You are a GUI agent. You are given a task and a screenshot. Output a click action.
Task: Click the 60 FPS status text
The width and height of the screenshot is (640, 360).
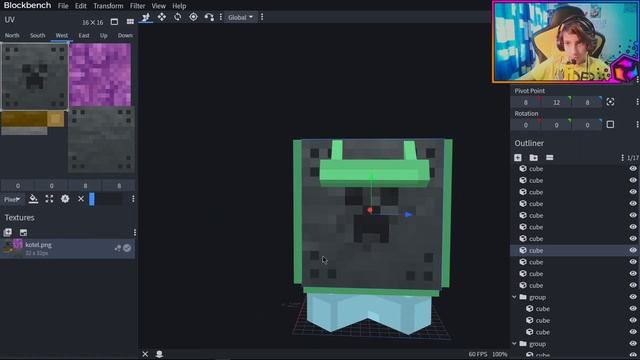coord(478,354)
